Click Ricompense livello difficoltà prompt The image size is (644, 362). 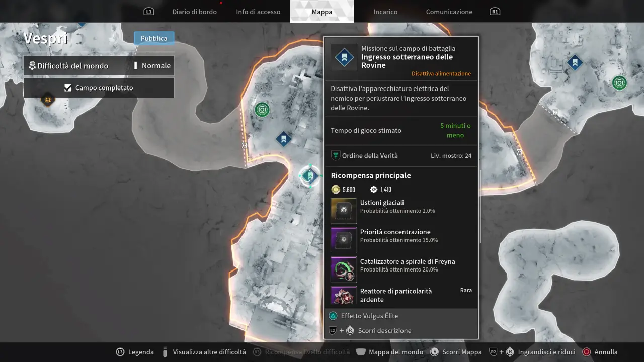coord(301,352)
